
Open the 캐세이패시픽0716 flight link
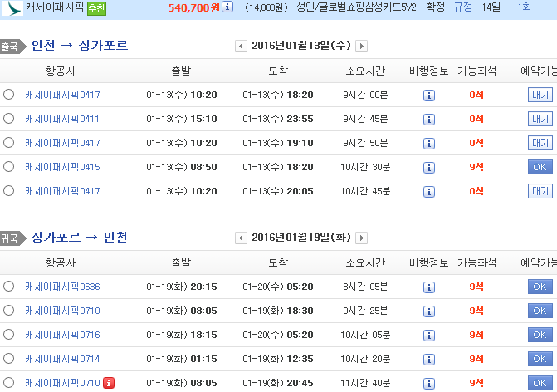[62, 335]
